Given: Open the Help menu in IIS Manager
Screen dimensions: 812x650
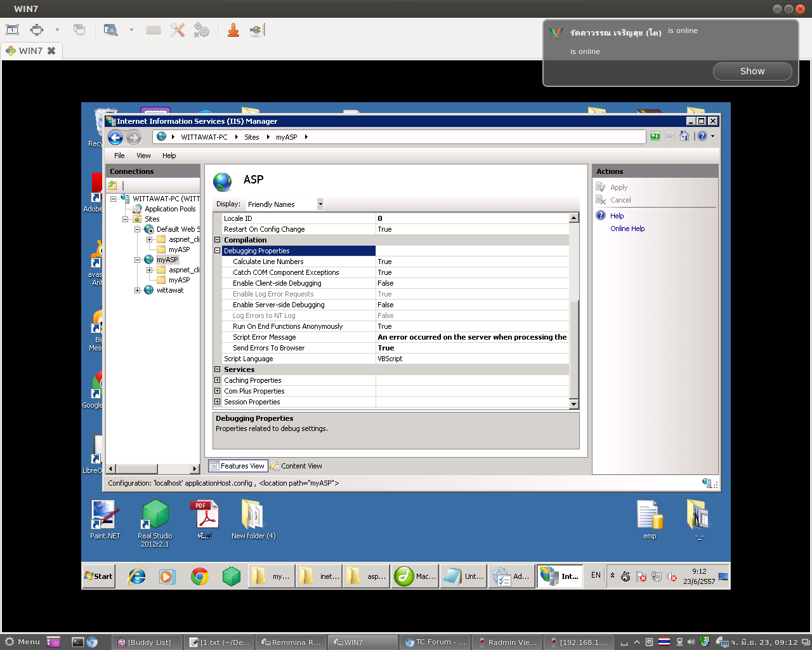Looking at the screenshot, I should (169, 156).
